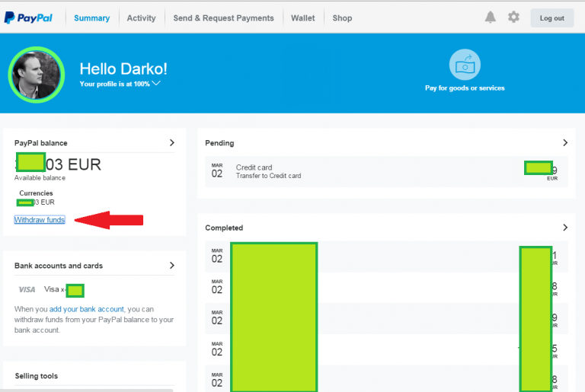Open the notifications bell
Screen dimensions: 585x392
point(491,18)
